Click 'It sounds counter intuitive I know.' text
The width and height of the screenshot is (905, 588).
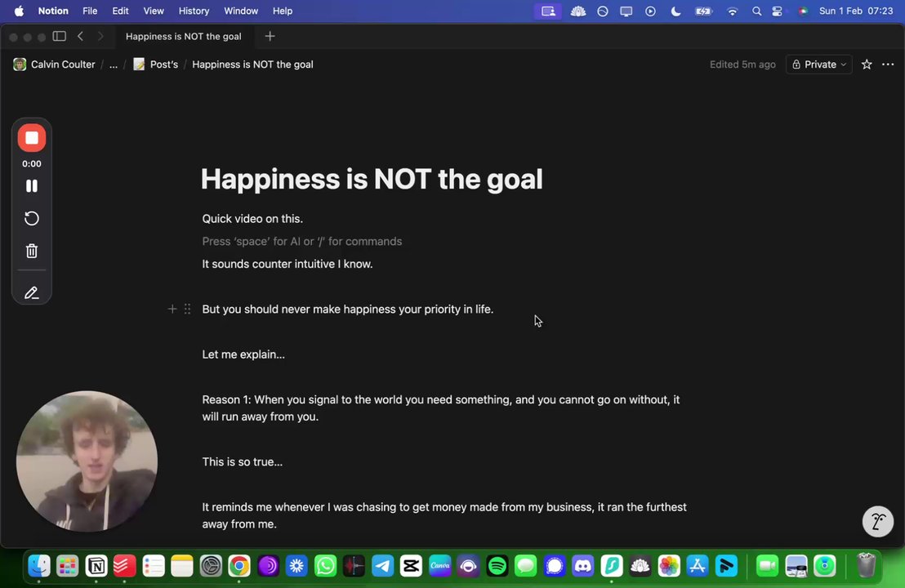pos(288,264)
